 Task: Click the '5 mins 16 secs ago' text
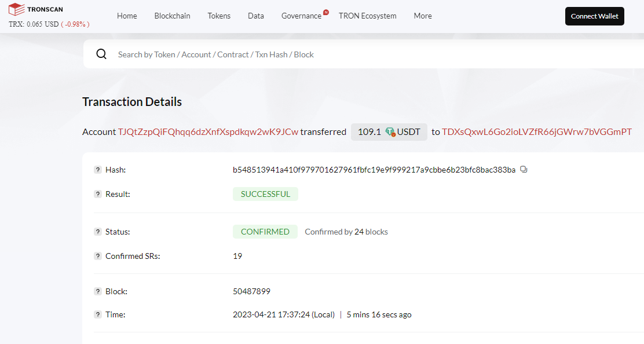coord(379,314)
